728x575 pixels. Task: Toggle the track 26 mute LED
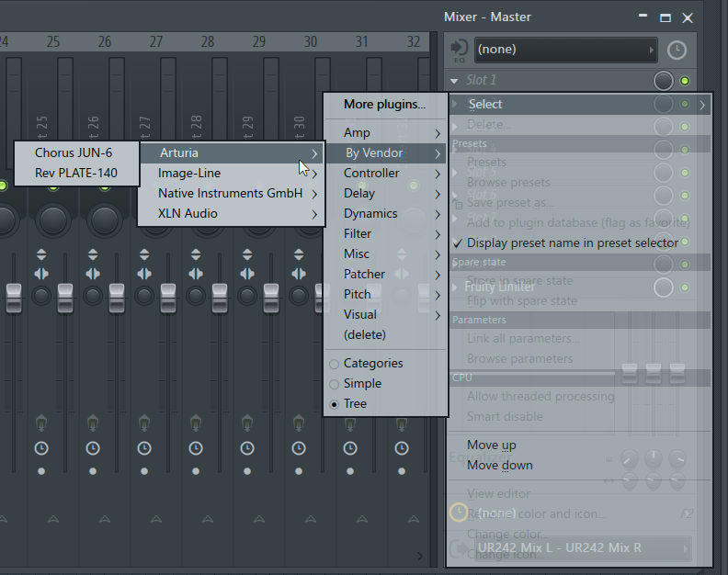point(105,187)
